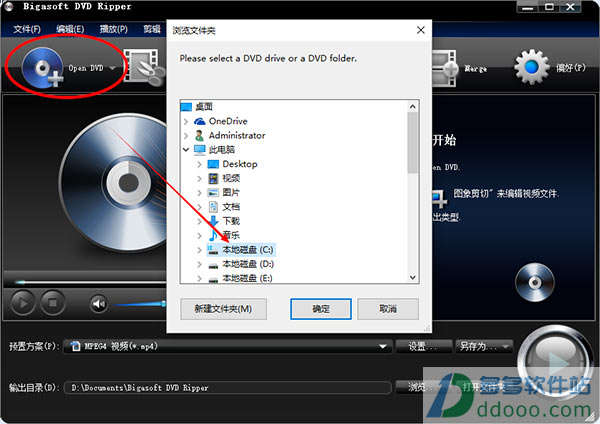Image resolution: width=600 pixels, height=424 pixels.
Task: Click the small disc icon in welcome panel
Action: point(535,282)
